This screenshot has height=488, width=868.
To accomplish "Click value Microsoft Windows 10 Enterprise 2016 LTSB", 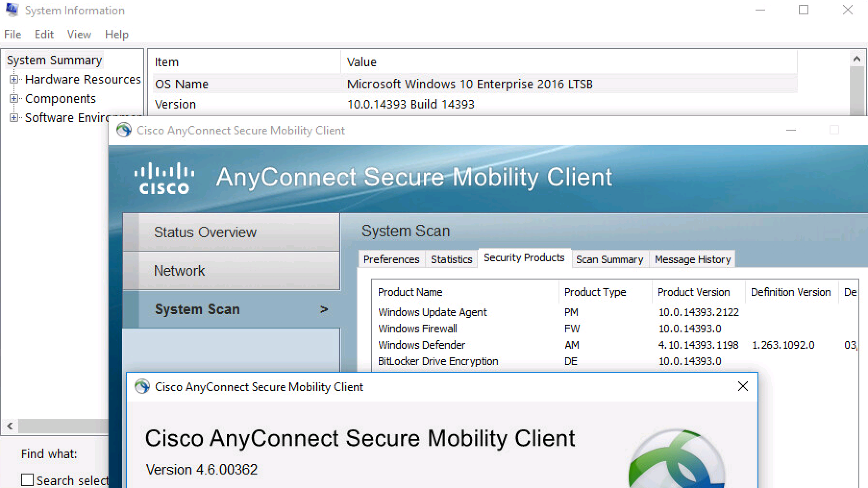I will click(x=470, y=84).
